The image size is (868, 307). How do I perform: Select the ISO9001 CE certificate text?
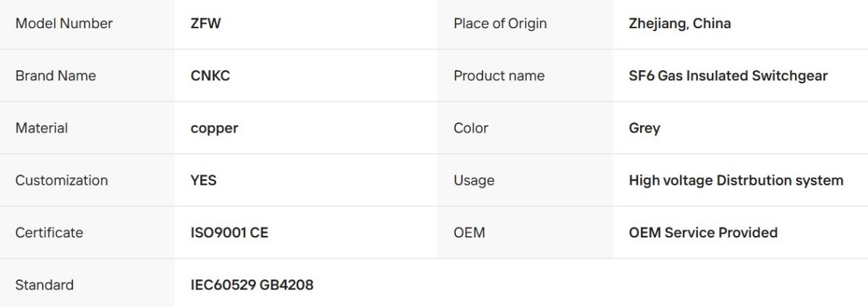(229, 232)
